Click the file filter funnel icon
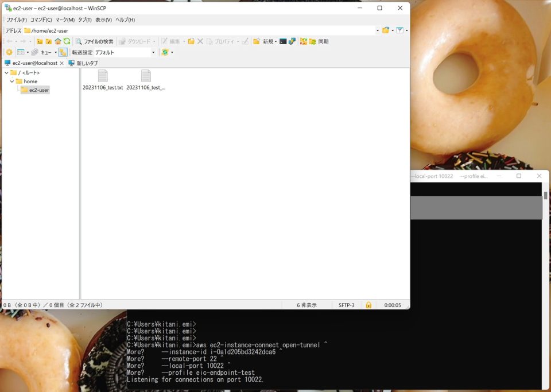Image resolution: width=551 pixels, height=392 pixels. click(399, 30)
